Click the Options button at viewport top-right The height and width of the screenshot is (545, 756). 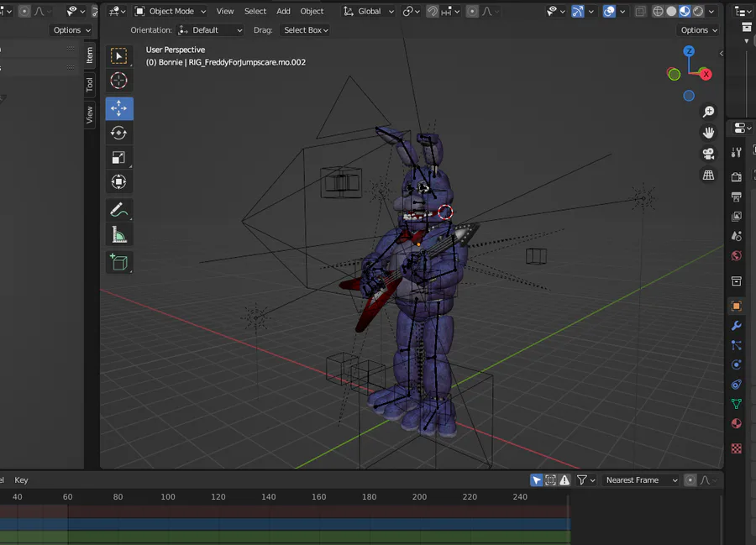(699, 30)
